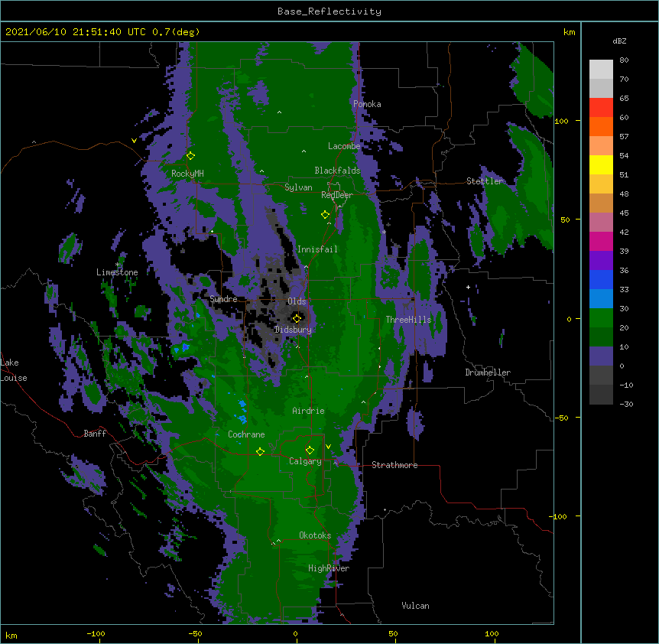Select the Blackfalds label

(337, 171)
